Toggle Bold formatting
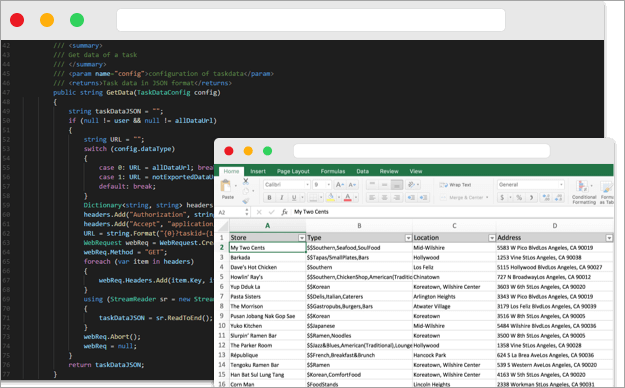The width and height of the screenshot is (625, 388). 269,197
